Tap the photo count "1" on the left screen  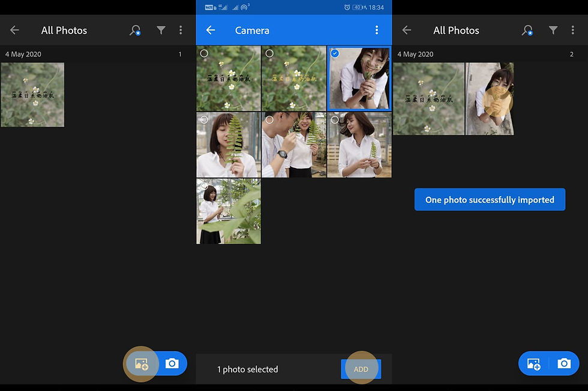pyautogui.click(x=180, y=55)
